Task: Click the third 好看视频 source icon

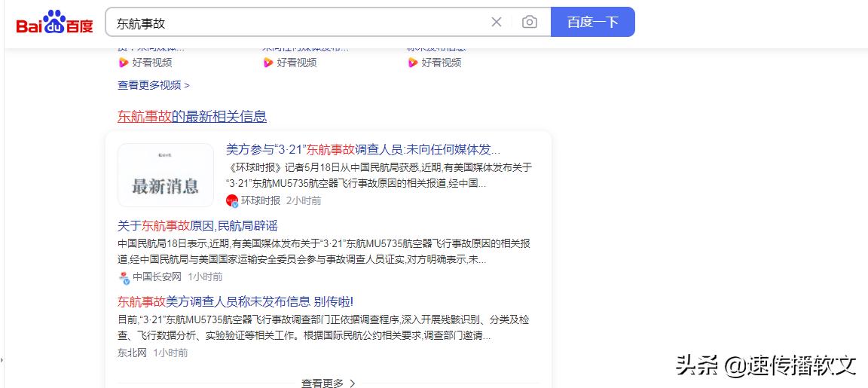Action: (x=412, y=63)
